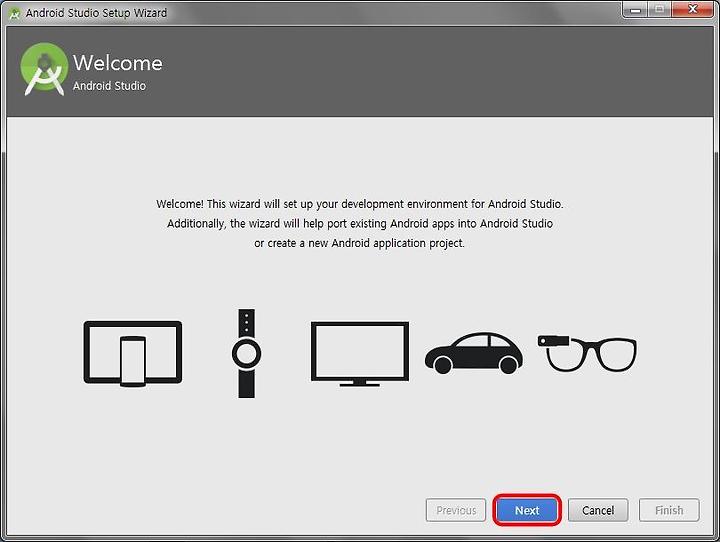Click the disabled Previous button
Image resolution: width=720 pixels, height=542 pixels.
(456, 510)
